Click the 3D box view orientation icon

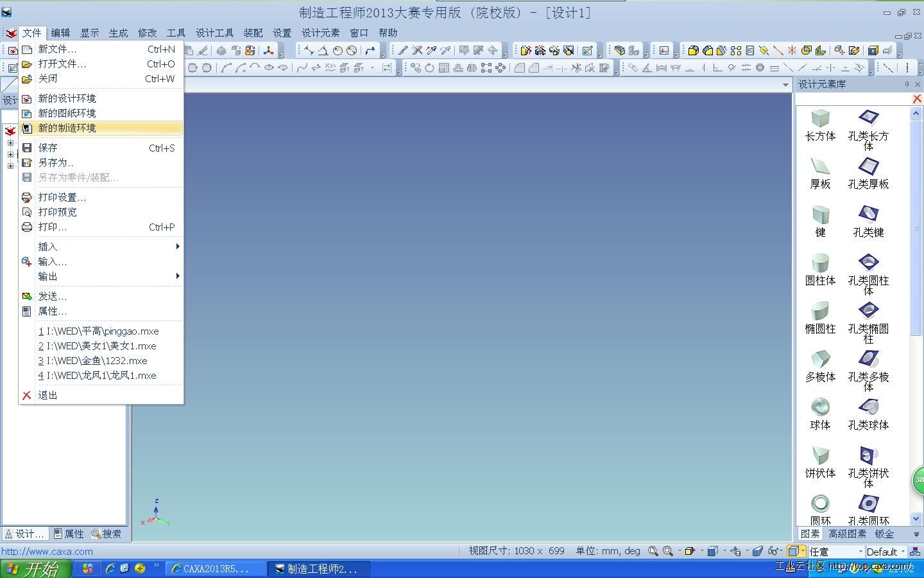click(712, 551)
